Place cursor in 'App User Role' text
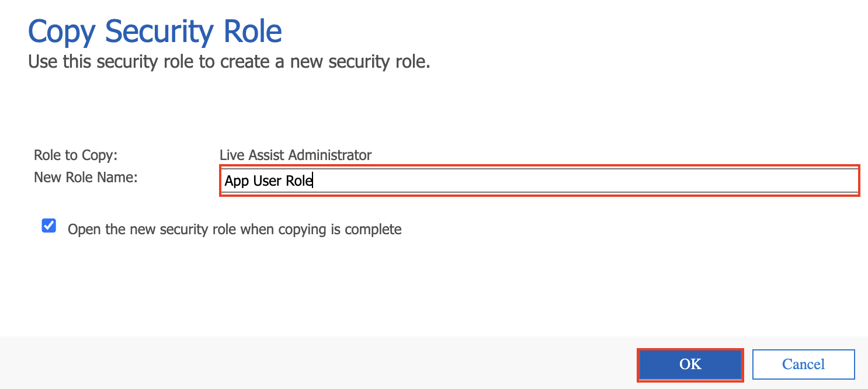This screenshot has height=389, width=868. 269,181
